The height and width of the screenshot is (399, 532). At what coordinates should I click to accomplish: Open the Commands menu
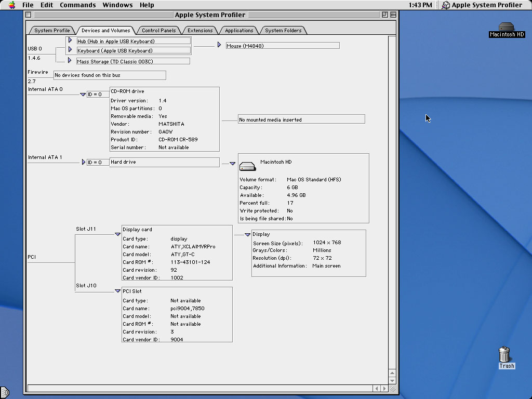[78, 5]
